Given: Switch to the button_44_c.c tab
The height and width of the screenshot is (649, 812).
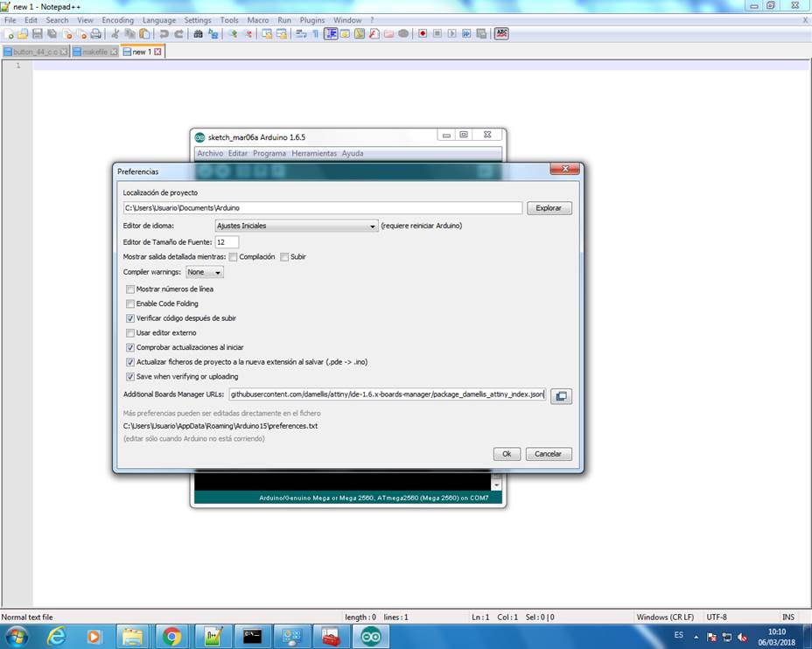Looking at the screenshot, I should pos(35,52).
